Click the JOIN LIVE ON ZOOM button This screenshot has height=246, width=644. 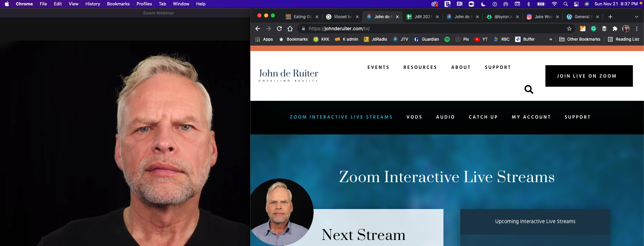click(x=589, y=76)
